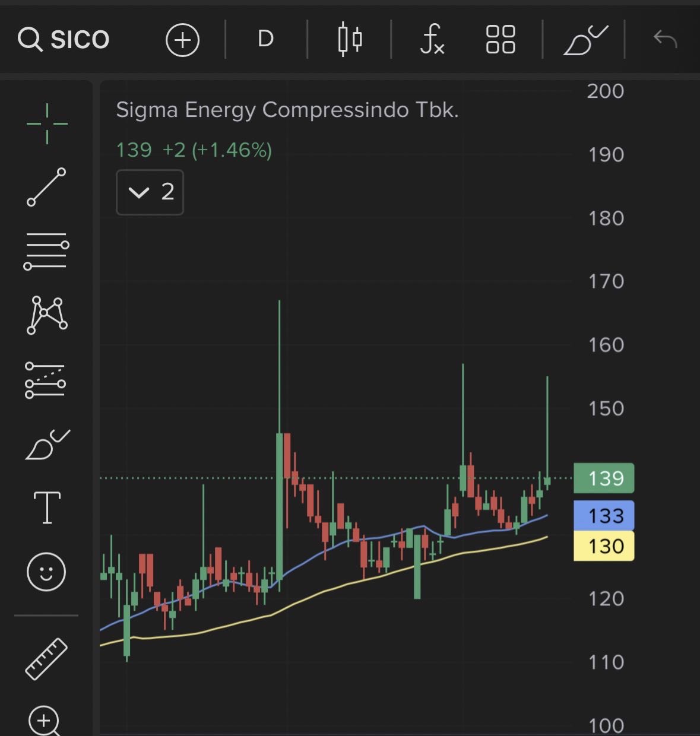The height and width of the screenshot is (736, 700).
Task: Open the SICO symbol search
Action: coord(64,40)
